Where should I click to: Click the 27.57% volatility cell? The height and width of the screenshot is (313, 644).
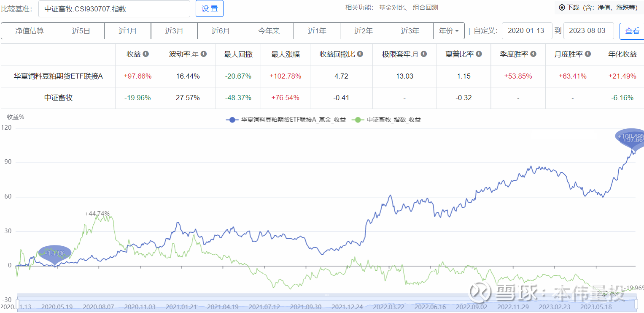(188, 98)
